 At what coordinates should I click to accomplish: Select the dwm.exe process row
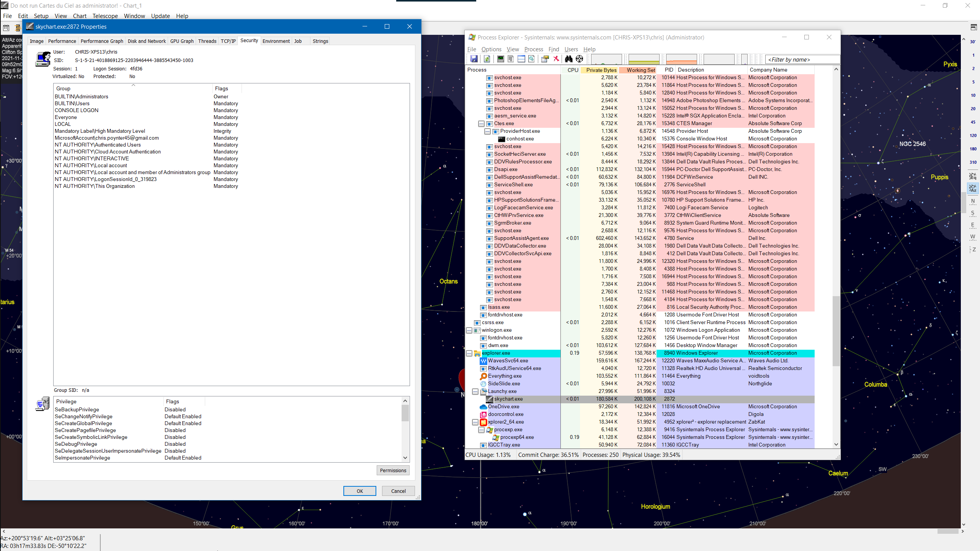click(640, 346)
